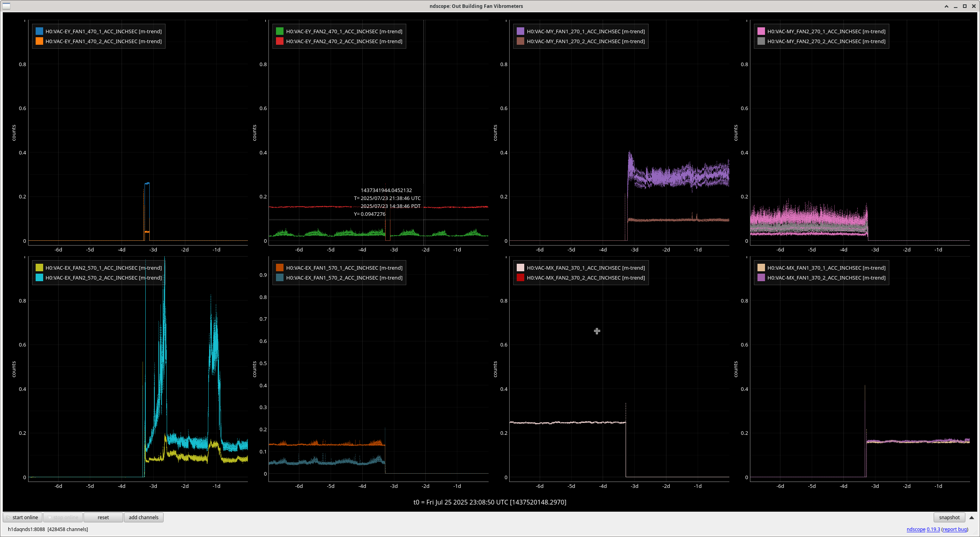Image resolution: width=980 pixels, height=537 pixels.
Task: Take a snapshot of the plots
Action: pos(949,517)
